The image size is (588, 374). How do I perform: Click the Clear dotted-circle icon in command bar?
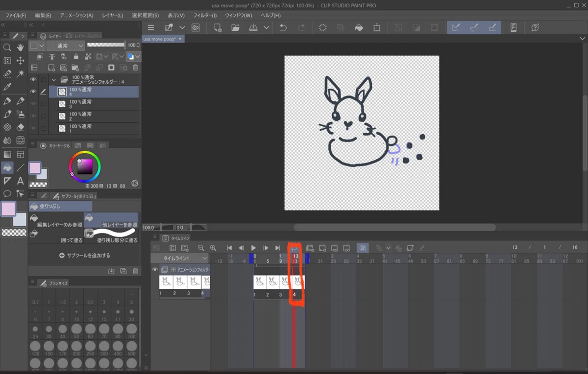[x=323, y=28]
